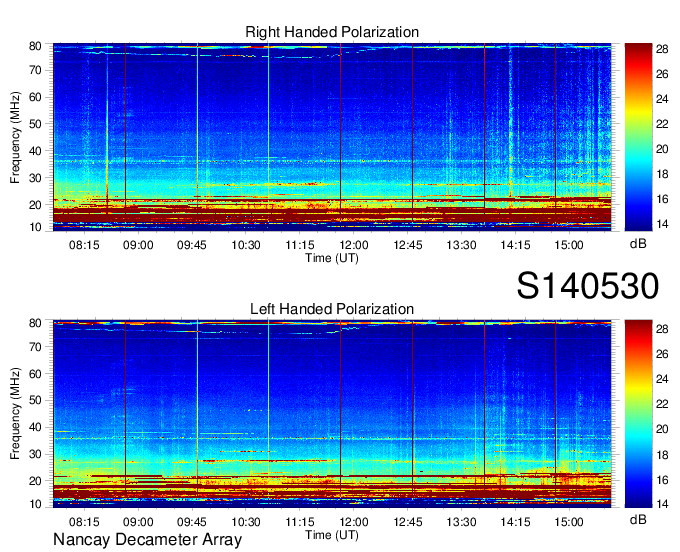Click the 14 dB label on Left Handed colorbar

(x=662, y=504)
